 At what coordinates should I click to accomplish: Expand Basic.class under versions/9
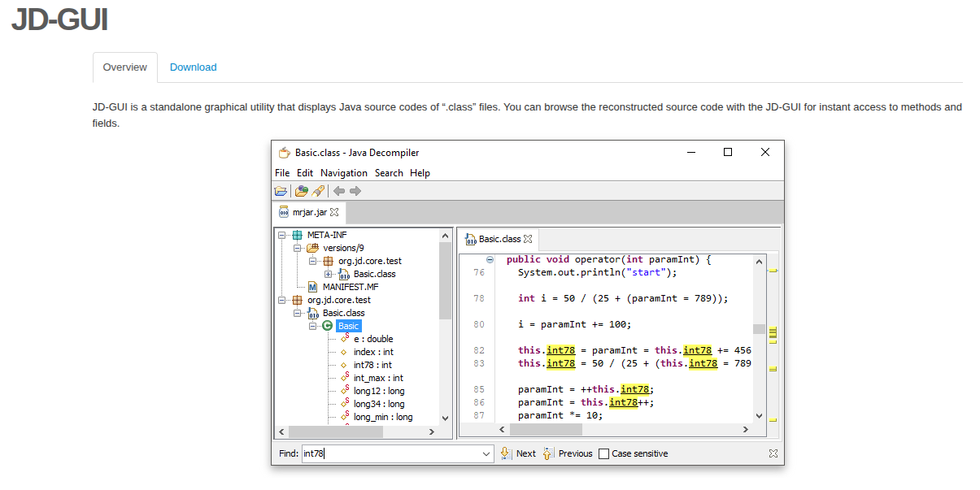click(x=329, y=274)
